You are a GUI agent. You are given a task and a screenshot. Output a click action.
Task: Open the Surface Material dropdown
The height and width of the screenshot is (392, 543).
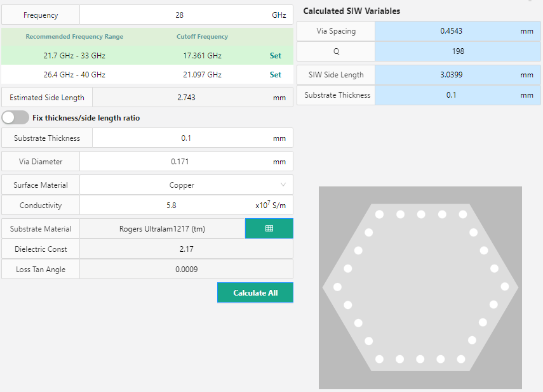(186, 185)
